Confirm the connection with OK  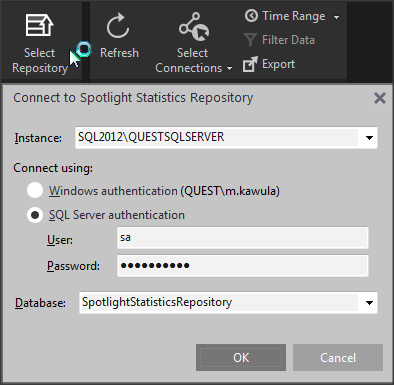(x=241, y=358)
